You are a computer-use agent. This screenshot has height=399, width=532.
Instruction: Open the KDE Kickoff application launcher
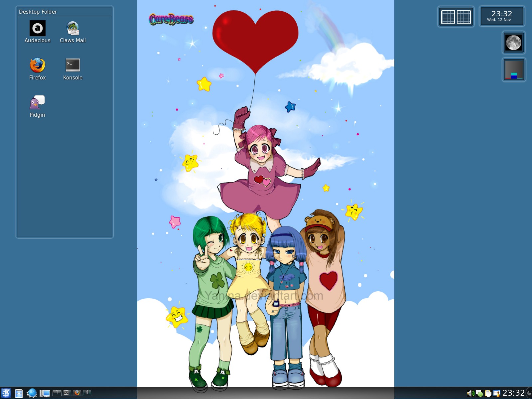pyautogui.click(x=6, y=393)
